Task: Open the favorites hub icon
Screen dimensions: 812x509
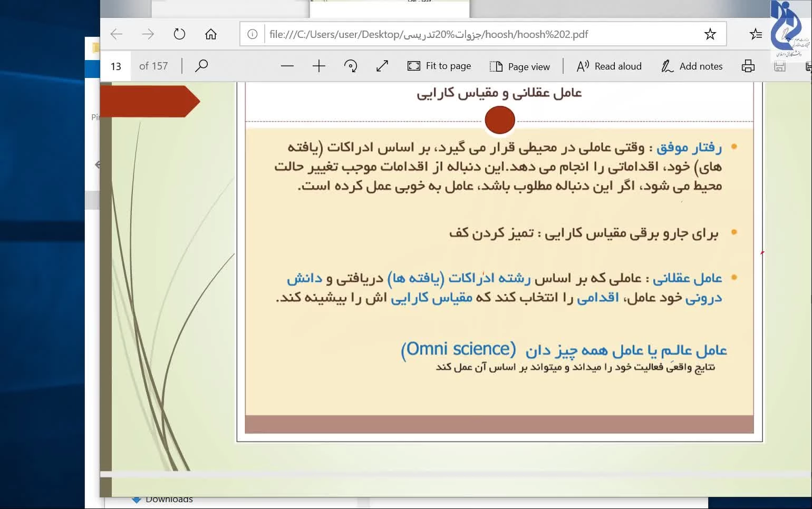Action: (x=756, y=34)
